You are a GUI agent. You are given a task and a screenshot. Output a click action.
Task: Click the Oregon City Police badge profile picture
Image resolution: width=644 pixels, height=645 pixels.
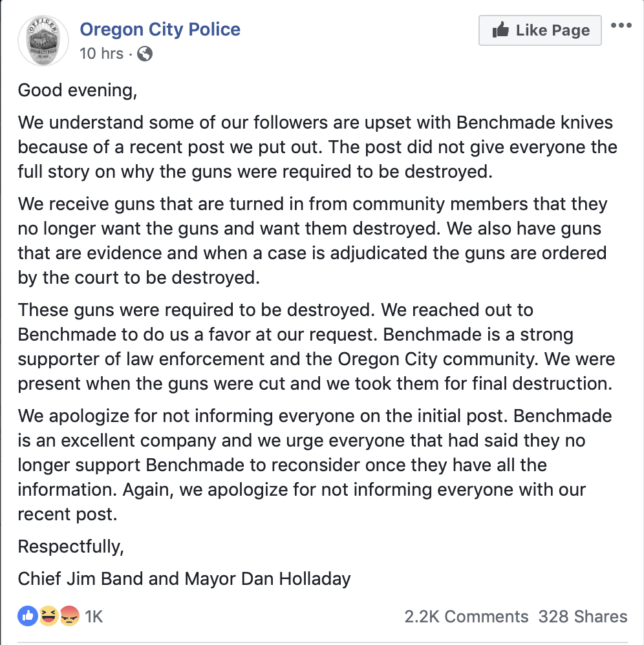42,41
